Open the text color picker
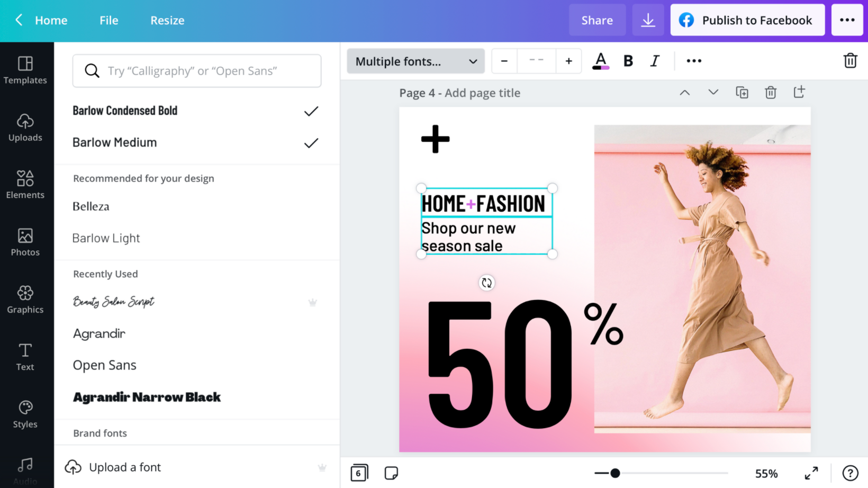868x488 pixels. coord(600,60)
